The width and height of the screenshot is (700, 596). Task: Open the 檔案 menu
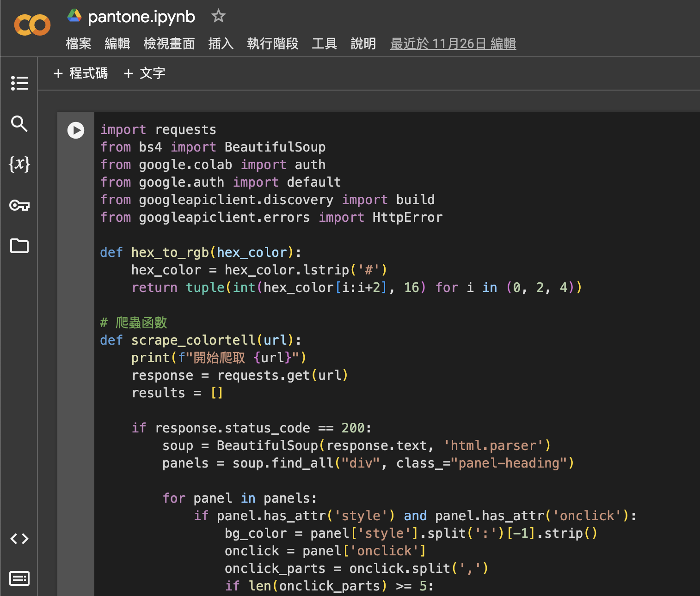click(79, 44)
